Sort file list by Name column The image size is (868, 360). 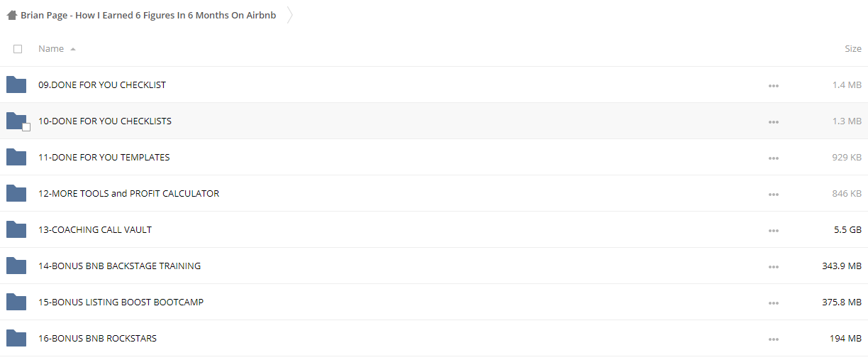pos(51,49)
